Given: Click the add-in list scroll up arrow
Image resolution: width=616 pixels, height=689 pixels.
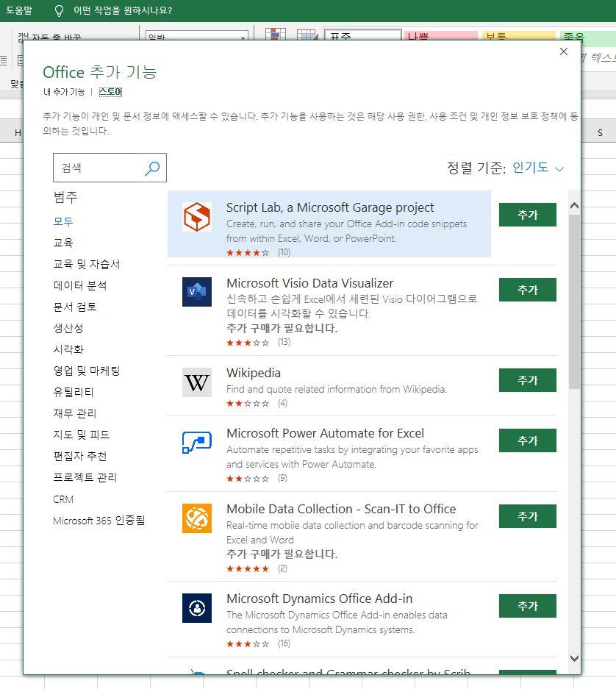Looking at the screenshot, I should click(x=574, y=206).
